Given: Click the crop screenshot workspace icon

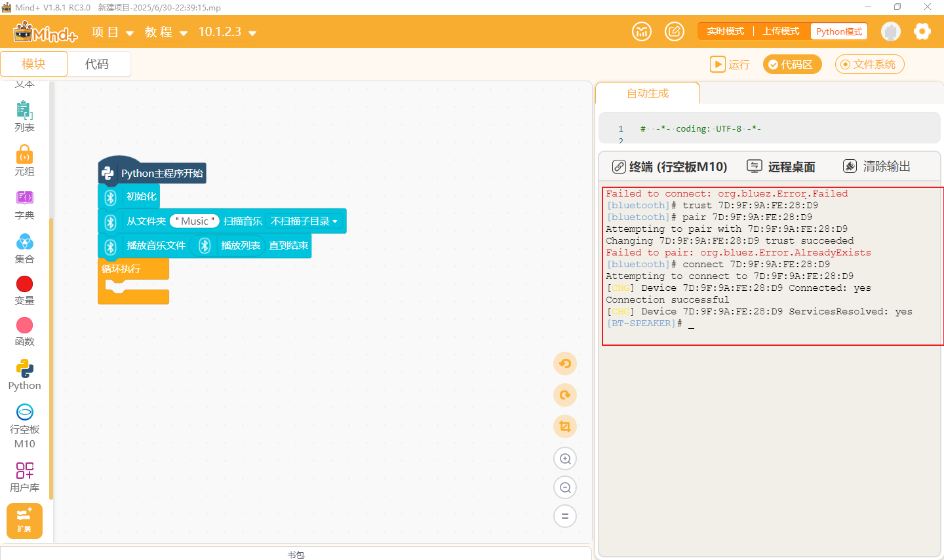Looking at the screenshot, I should (565, 426).
